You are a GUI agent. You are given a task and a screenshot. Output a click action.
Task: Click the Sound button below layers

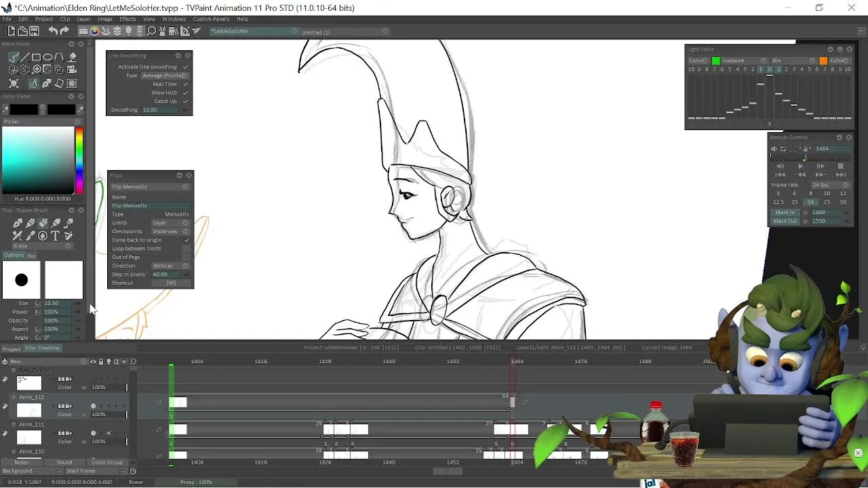click(x=64, y=462)
